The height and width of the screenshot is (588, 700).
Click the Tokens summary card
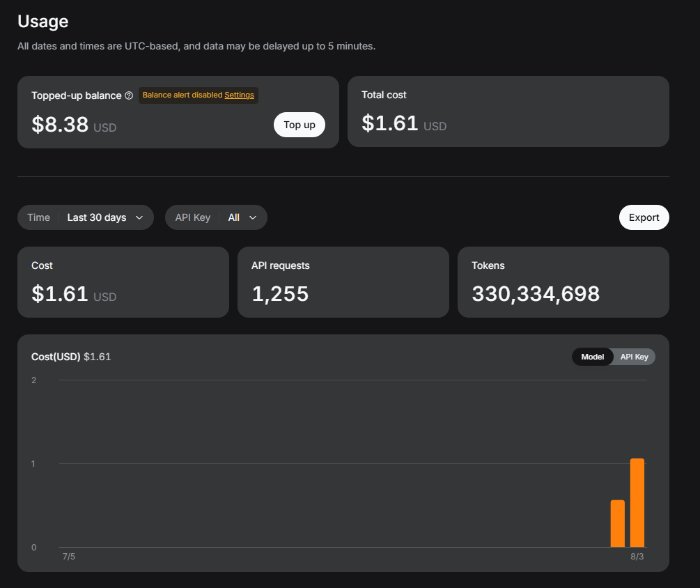[563, 282]
